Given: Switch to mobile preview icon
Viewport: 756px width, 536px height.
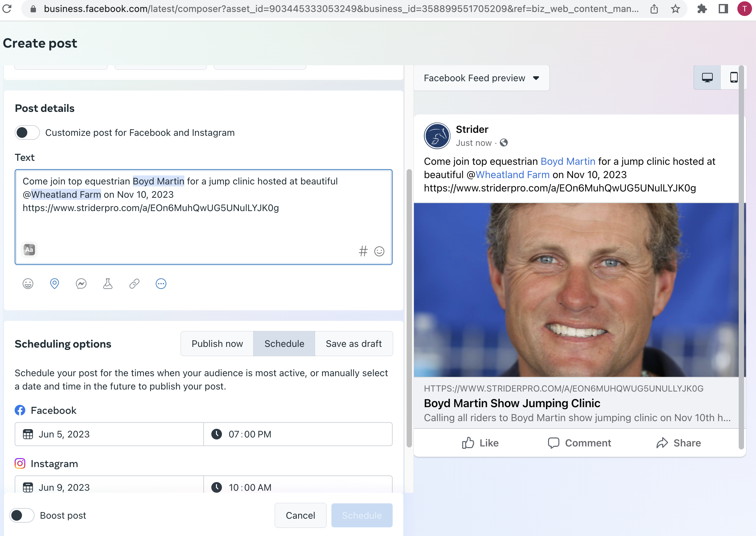Looking at the screenshot, I should click(733, 78).
